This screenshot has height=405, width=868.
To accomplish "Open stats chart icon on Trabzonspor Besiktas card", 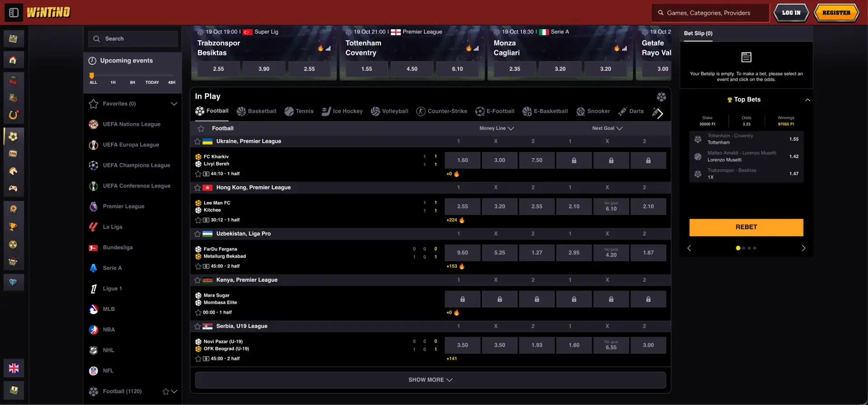I will click(x=328, y=48).
